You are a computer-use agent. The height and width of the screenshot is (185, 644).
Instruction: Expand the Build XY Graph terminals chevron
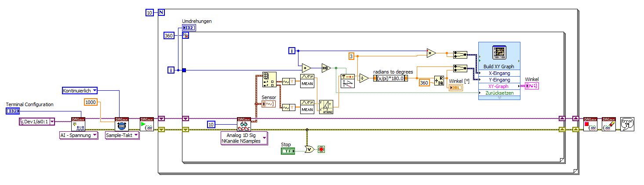coord(499,97)
